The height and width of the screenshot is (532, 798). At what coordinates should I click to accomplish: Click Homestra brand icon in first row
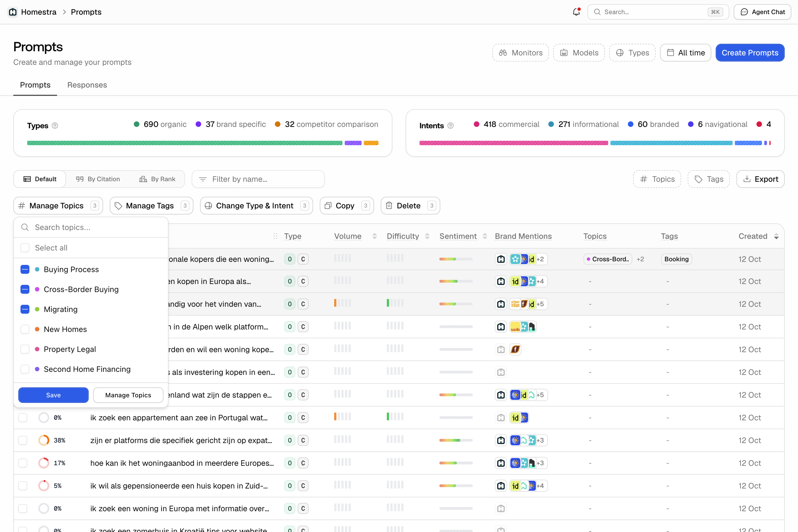tap(501, 259)
